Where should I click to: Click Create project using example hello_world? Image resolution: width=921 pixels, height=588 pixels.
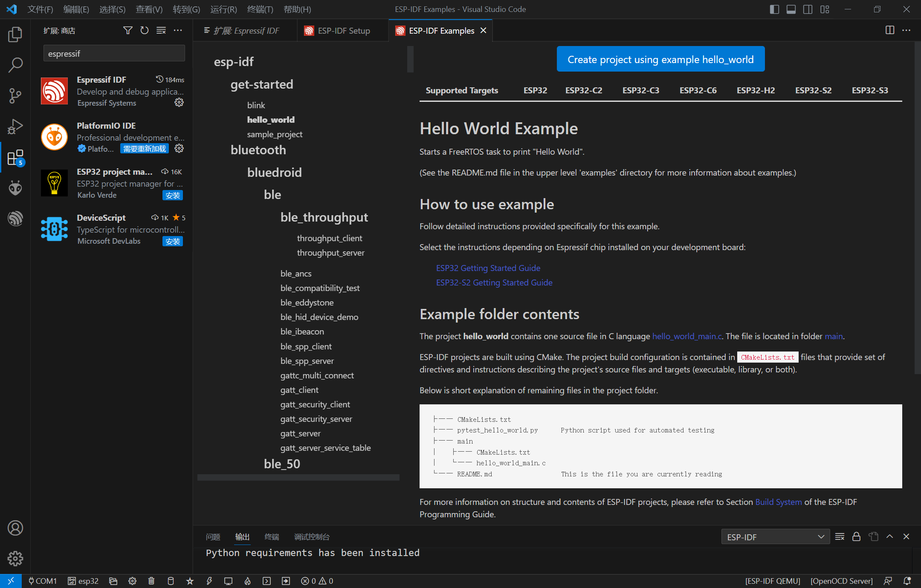(660, 59)
